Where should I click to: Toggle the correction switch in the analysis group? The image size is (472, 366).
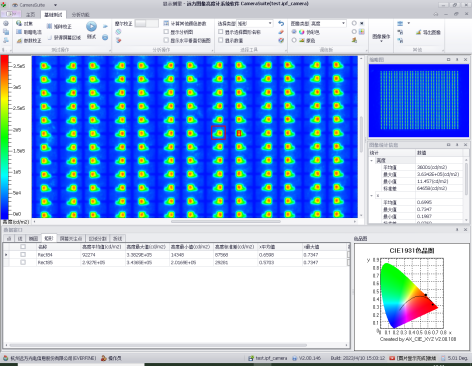147,23
